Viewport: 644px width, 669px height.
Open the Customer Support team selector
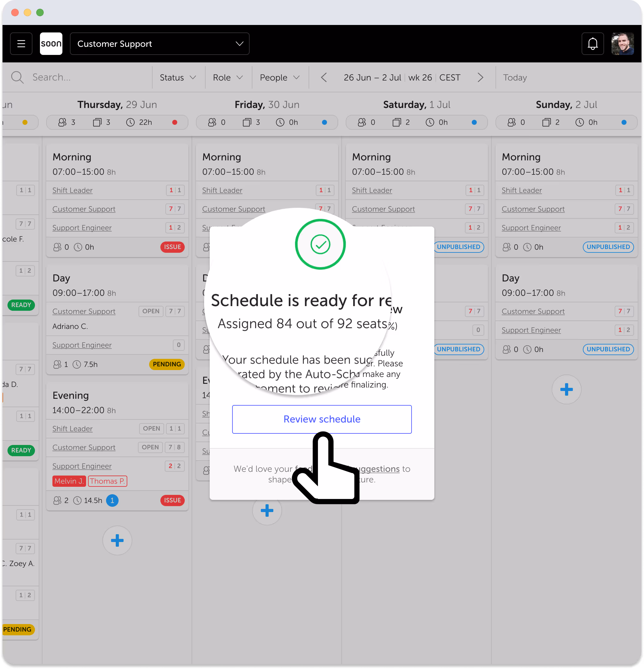(x=159, y=43)
